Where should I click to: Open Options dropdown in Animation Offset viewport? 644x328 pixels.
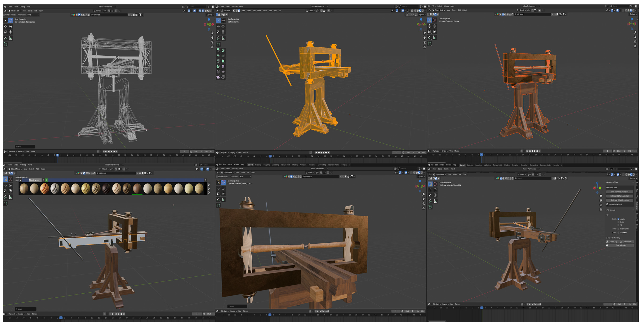click(x=633, y=178)
